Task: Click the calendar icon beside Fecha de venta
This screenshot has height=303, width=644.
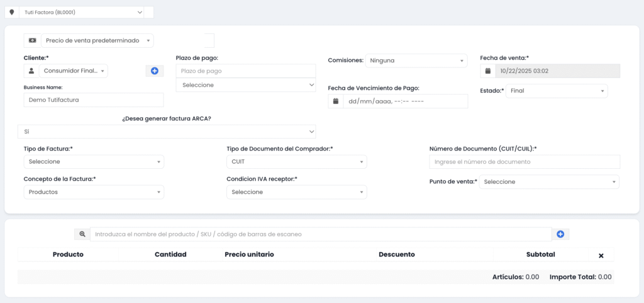Action: point(488,71)
